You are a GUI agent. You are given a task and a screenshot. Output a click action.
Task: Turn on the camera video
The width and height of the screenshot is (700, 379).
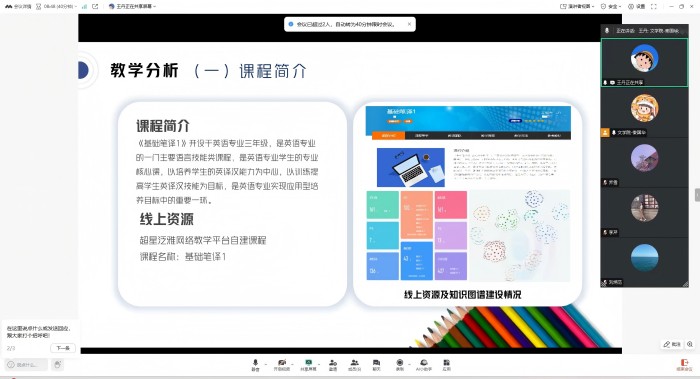coord(281,364)
